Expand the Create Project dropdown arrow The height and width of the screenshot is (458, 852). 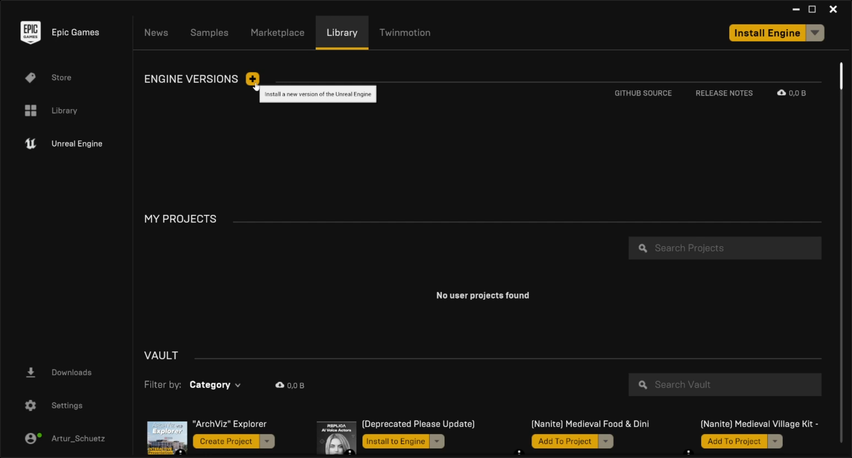[267, 441]
